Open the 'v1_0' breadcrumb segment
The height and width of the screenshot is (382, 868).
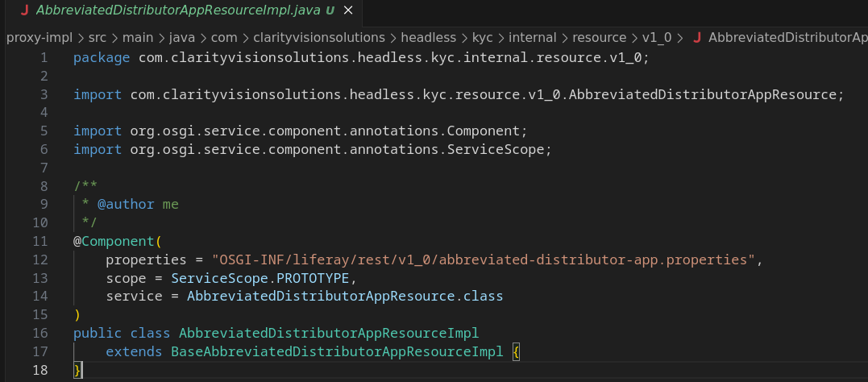click(x=657, y=38)
